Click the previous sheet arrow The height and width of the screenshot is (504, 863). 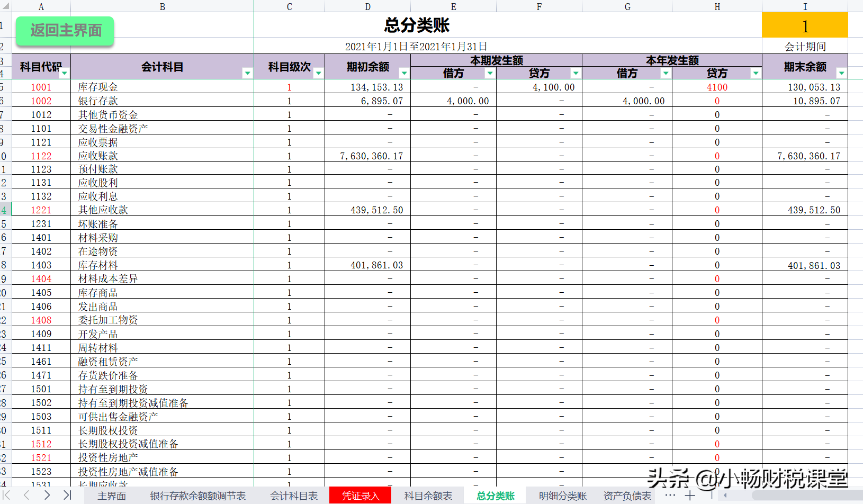pyautogui.click(x=28, y=496)
